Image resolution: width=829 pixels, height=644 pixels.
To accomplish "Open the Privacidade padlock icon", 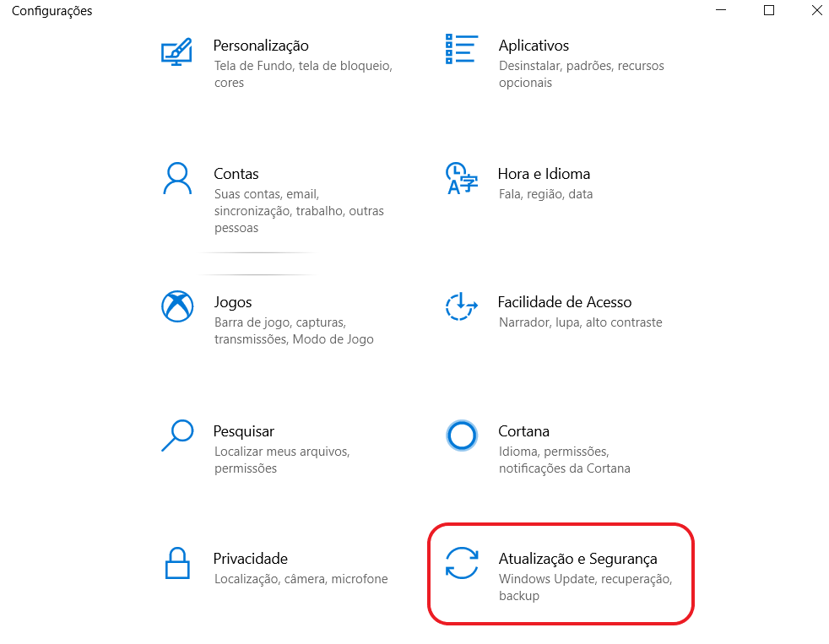I will click(177, 563).
